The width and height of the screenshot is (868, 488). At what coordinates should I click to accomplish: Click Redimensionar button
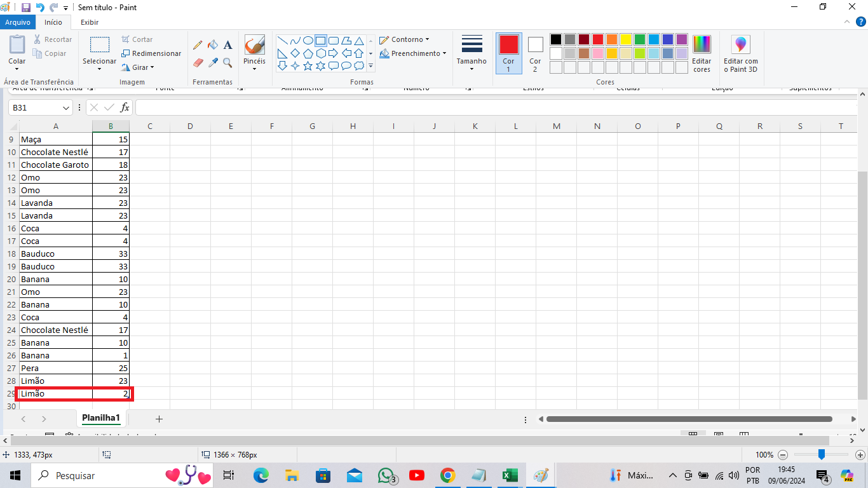(151, 53)
